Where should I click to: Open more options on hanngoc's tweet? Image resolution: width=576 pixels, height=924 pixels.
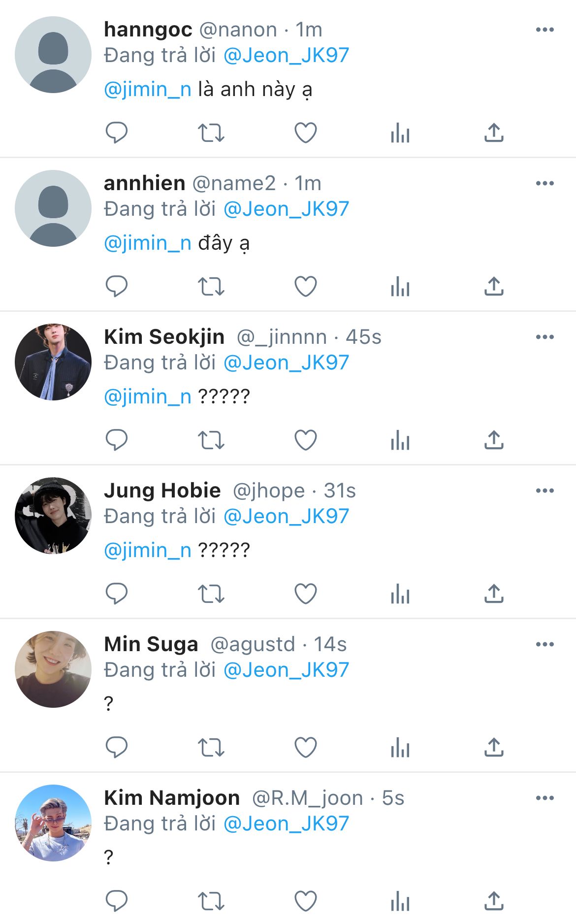tap(544, 30)
